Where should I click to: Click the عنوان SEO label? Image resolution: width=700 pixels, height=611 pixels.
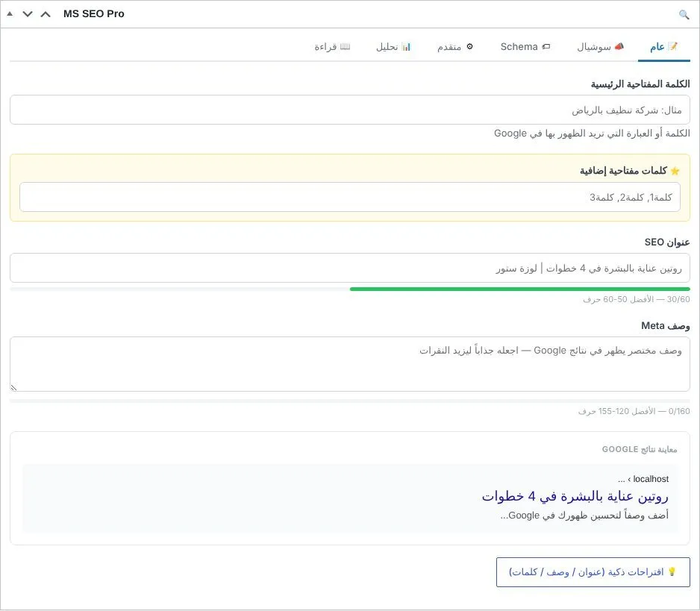(x=667, y=242)
